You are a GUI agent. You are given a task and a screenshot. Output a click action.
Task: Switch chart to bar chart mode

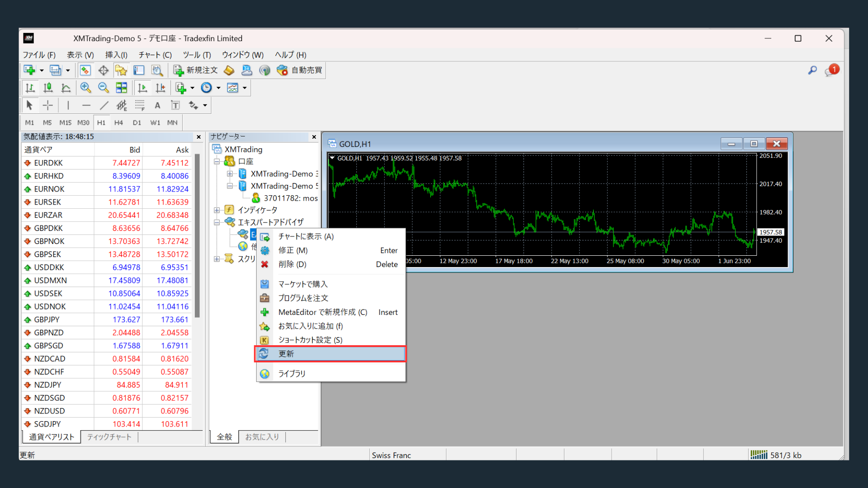(30, 88)
